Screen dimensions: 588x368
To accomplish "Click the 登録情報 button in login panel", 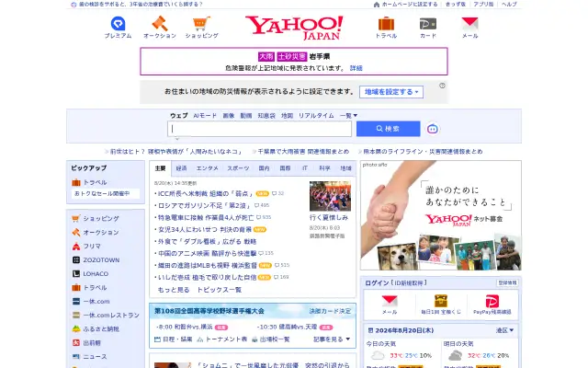I will (x=507, y=282).
